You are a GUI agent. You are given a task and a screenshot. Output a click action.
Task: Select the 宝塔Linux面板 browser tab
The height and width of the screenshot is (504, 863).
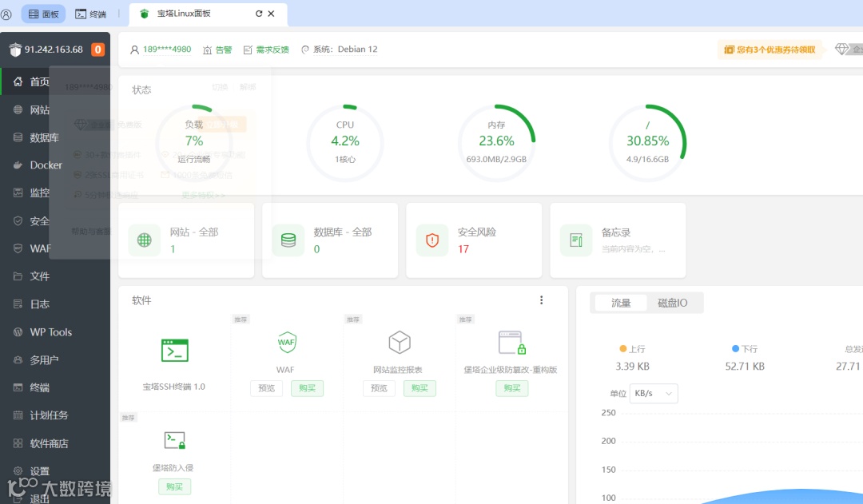tap(208, 14)
